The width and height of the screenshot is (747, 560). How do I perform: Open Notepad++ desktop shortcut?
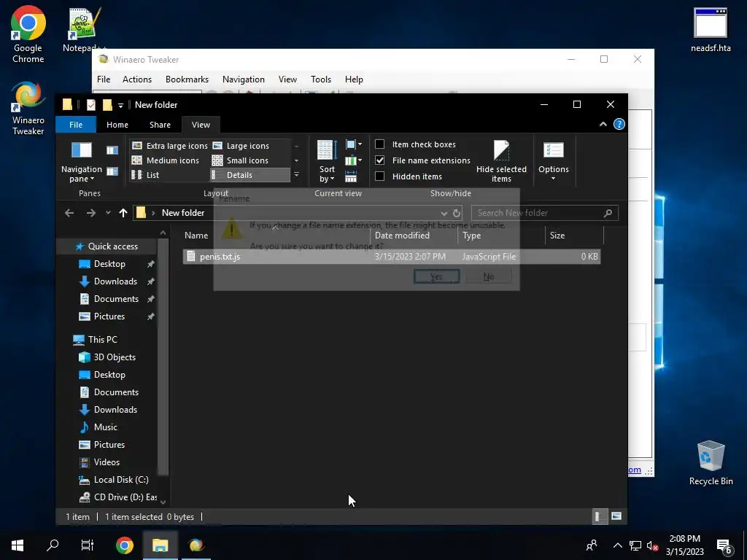(85, 29)
